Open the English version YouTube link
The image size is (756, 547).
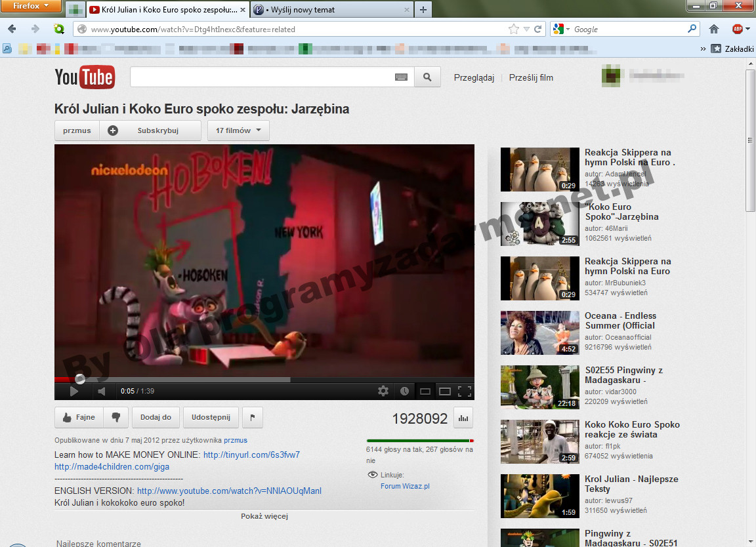click(229, 491)
